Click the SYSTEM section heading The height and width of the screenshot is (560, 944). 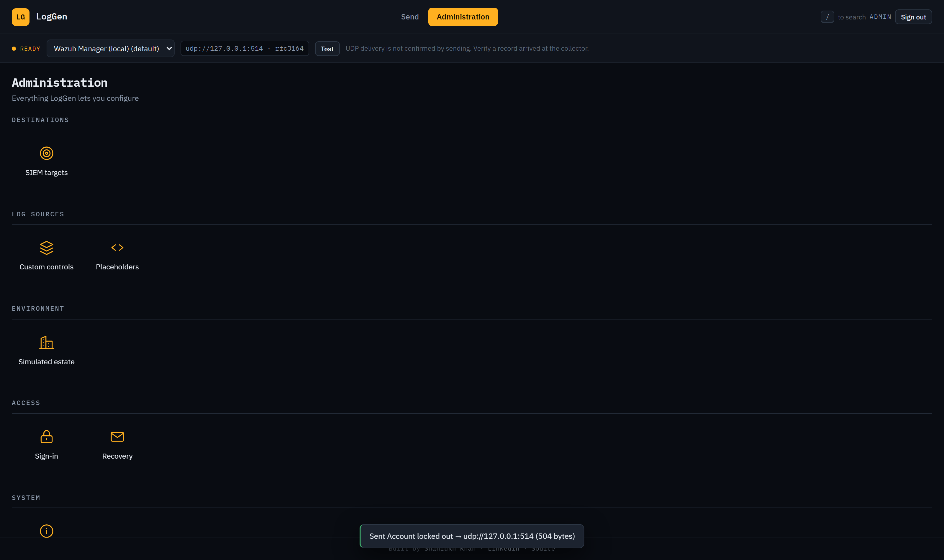pos(26,498)
